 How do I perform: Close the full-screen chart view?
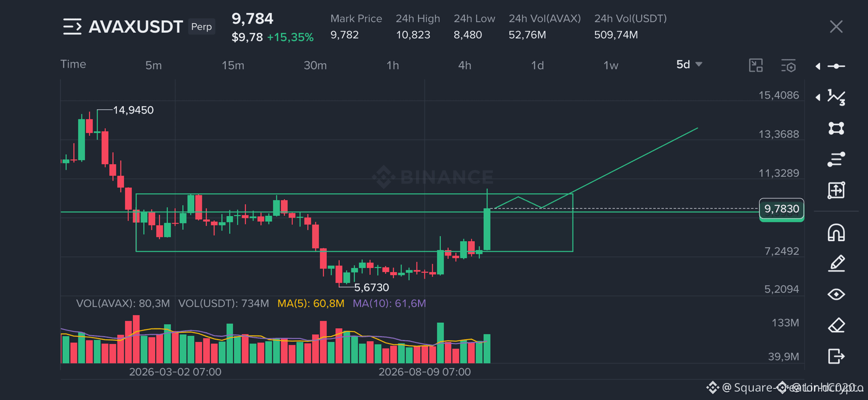click(836, 27)
